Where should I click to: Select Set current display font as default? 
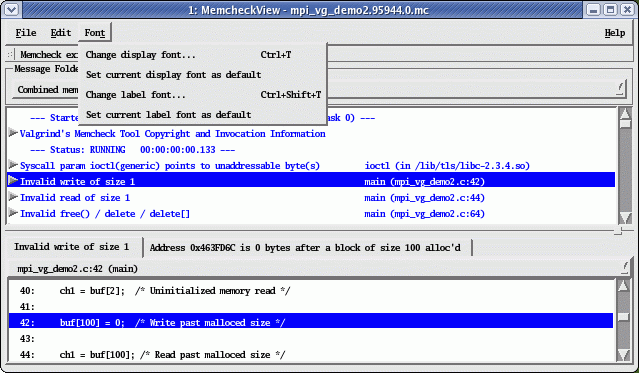click(x=203, y=75)
